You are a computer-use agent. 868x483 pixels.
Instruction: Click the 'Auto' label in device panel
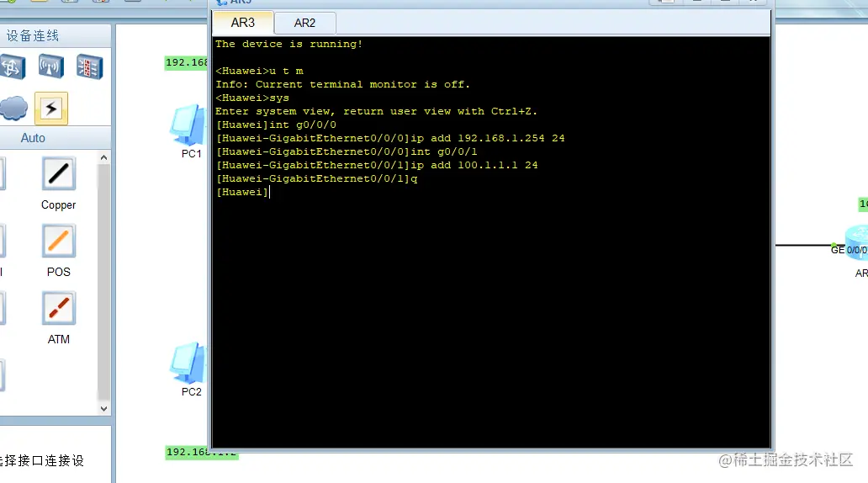[x=33, y=138]
